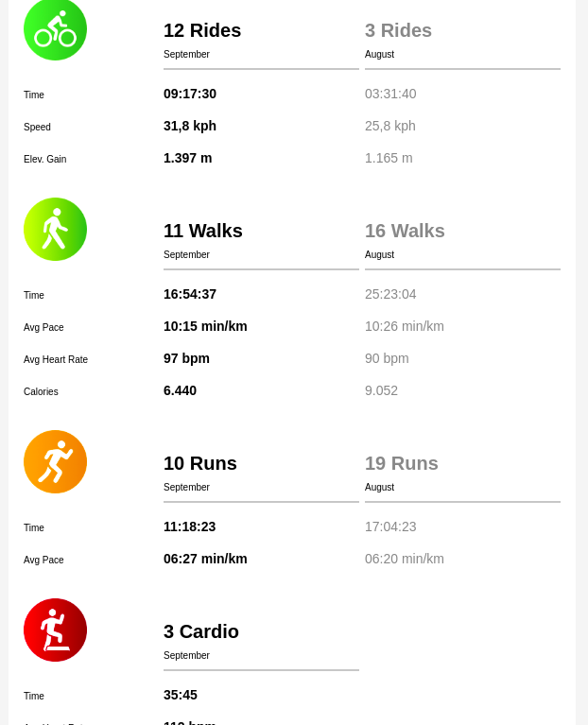Select the walk heart rate 97 bpm
588x725 pixels.
coord(186,358)
